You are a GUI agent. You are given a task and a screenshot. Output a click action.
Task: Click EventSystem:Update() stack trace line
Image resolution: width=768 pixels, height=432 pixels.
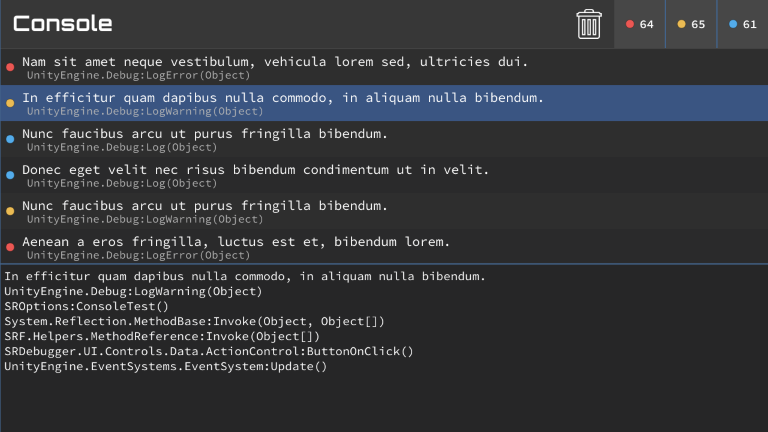coord(166,367)
